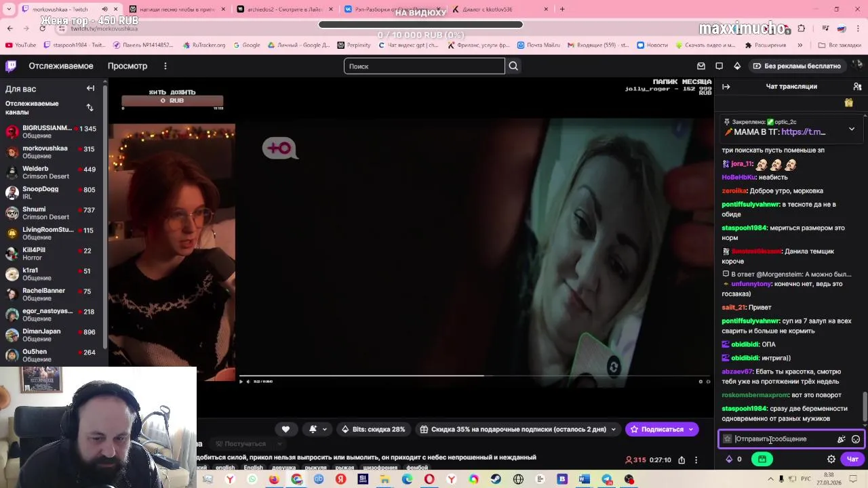Screen dimensions: 868x488
Task: Show more bookmarks with chevron in bookmarks bar
Action: click(x=800, y=45)
